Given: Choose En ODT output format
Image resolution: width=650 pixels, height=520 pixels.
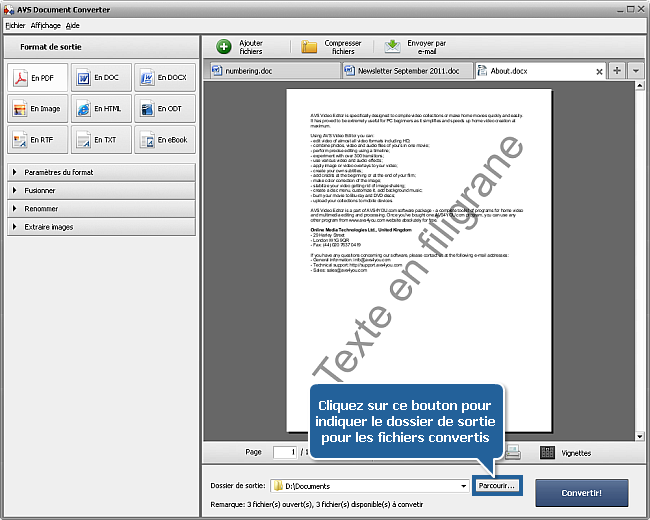Looking at the screenshot, I should pos(165,109).
